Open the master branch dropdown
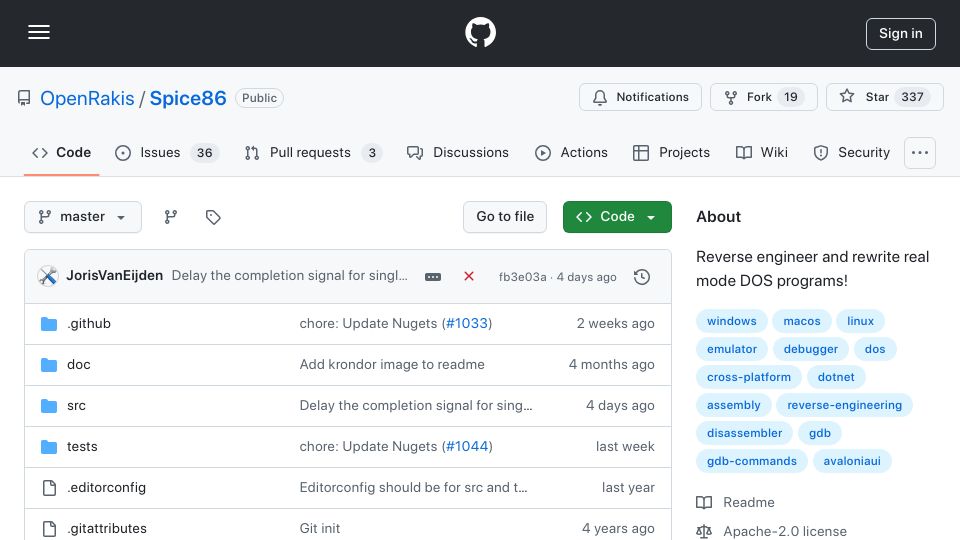Viewport: 960px width, 540px height. coord(83,217)
